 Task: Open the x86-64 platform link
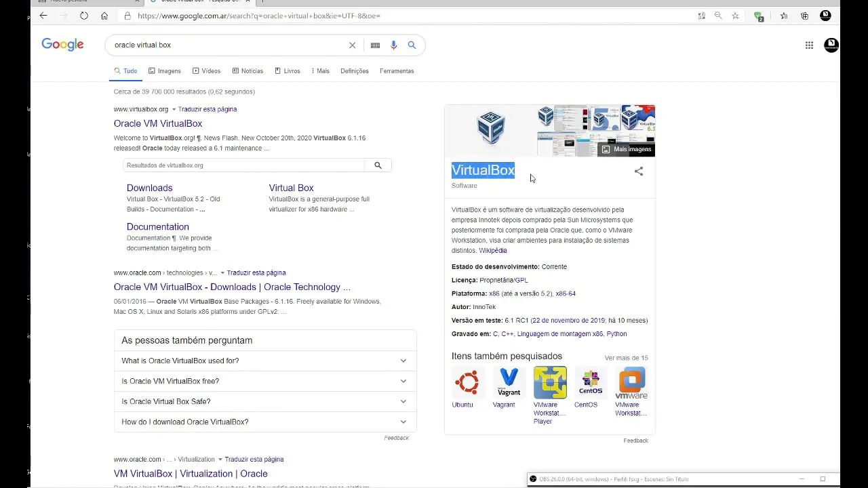[566, 293]
